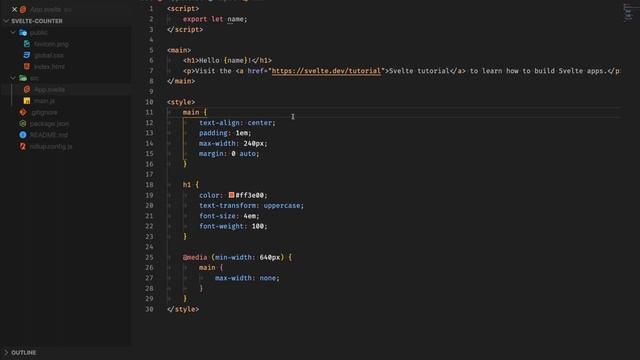This screenshot has width=640, height=360.
Task: Close the App.svelte open editor entry
Action: tap(14, 9)
